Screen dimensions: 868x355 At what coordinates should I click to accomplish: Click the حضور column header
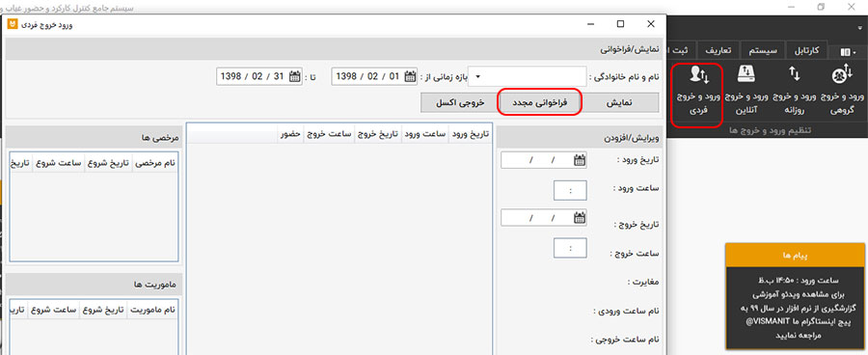(290, 135)
